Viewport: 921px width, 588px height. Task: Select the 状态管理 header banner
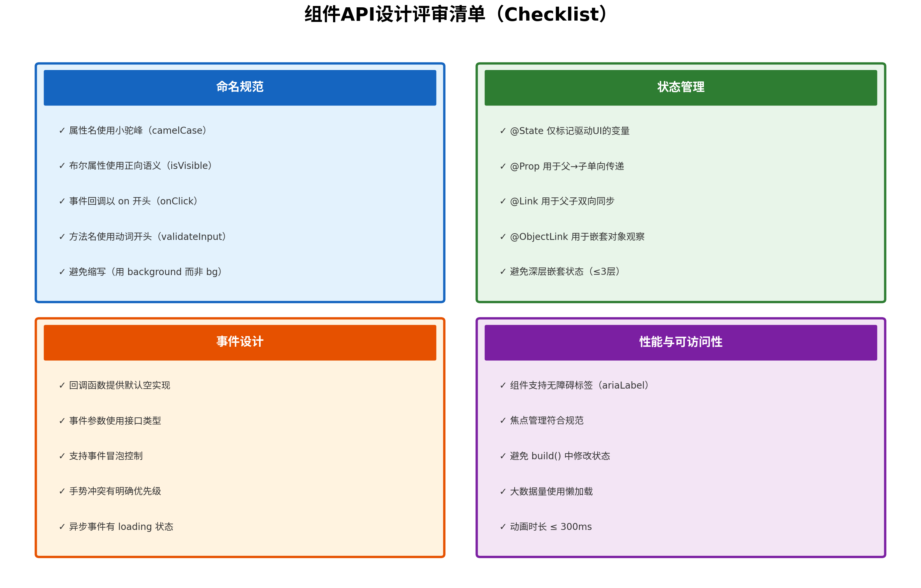click(x=681, y=88)
